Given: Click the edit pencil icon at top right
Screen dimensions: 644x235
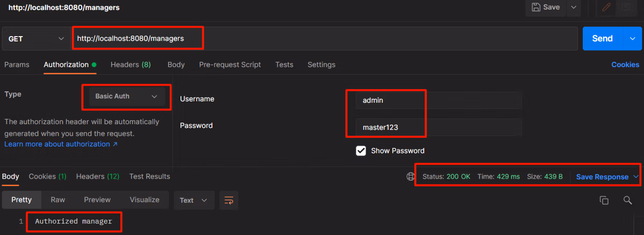Looking at the screenshot, I should (608, 8).
